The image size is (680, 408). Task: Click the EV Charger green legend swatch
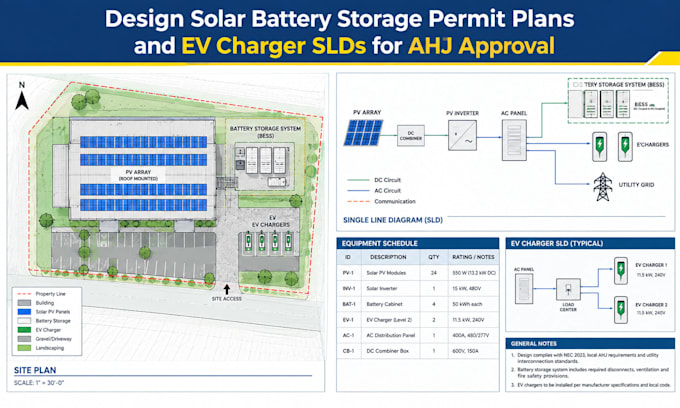[x=24, y=330]
